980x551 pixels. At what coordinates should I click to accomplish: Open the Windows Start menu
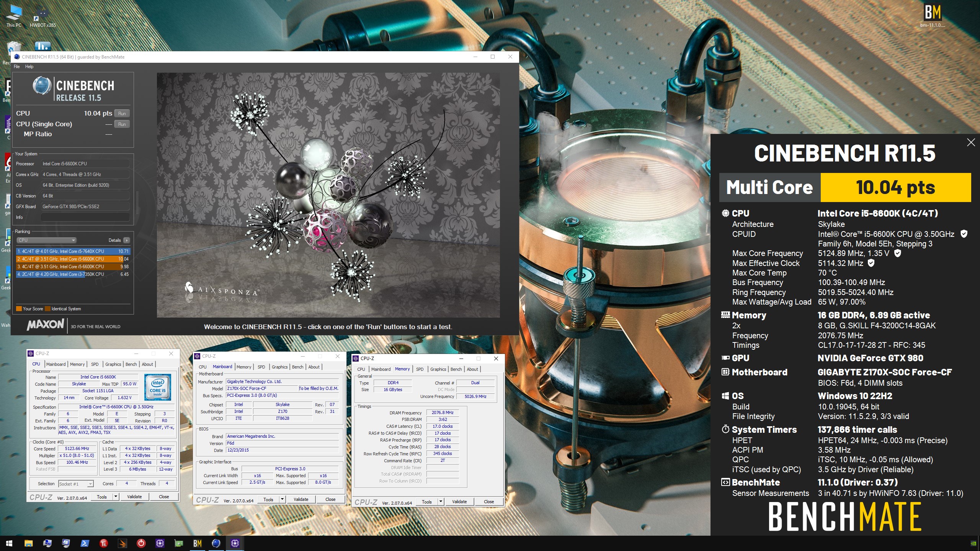pyautogui.click(x=9, y=543)
